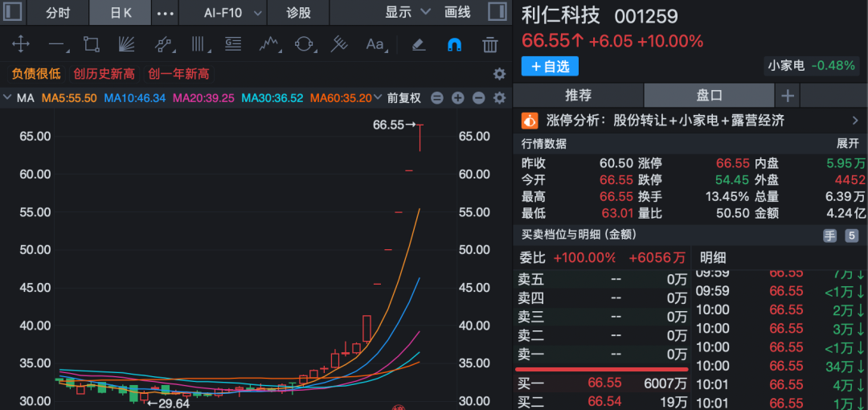
Task: Select the 5 levels toggle
Action: tap(851, 236)
